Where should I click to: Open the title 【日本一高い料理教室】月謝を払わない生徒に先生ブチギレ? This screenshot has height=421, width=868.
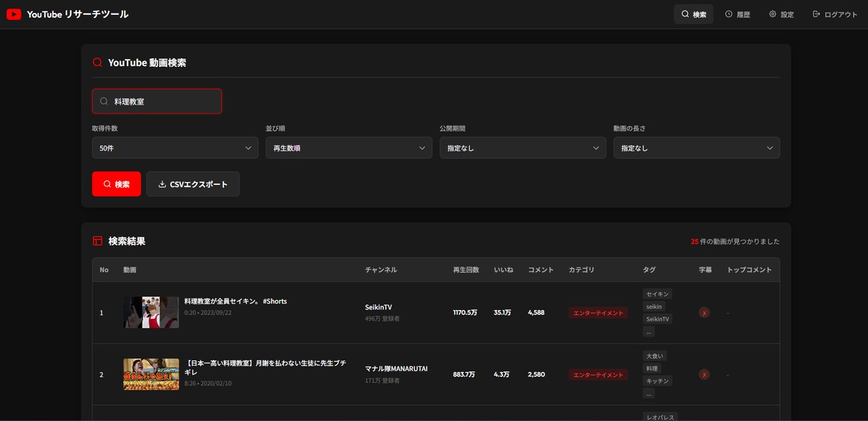point(265,368)
